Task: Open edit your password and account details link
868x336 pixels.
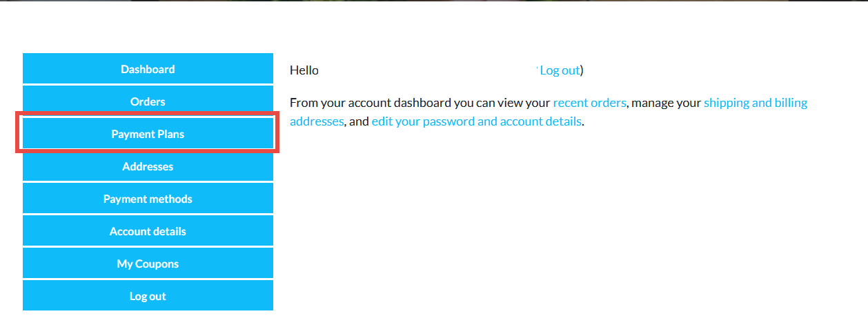Action: 476,121
